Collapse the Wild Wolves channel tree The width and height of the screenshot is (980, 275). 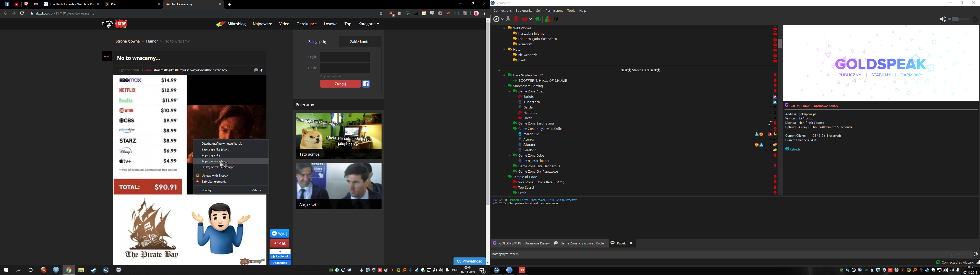[505, 28]
